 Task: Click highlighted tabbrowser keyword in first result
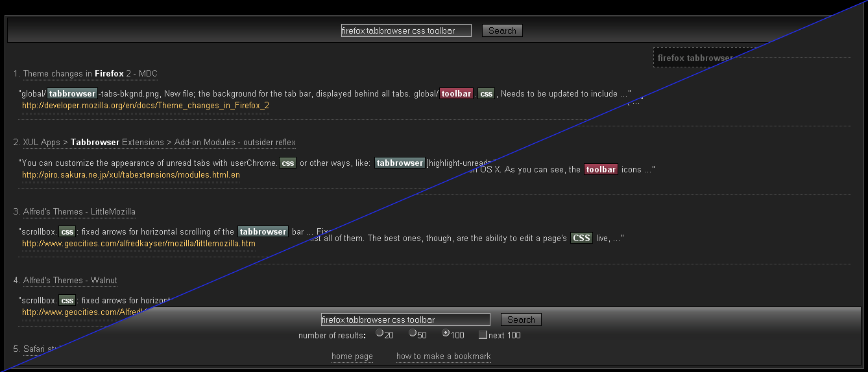pos(72,93)
